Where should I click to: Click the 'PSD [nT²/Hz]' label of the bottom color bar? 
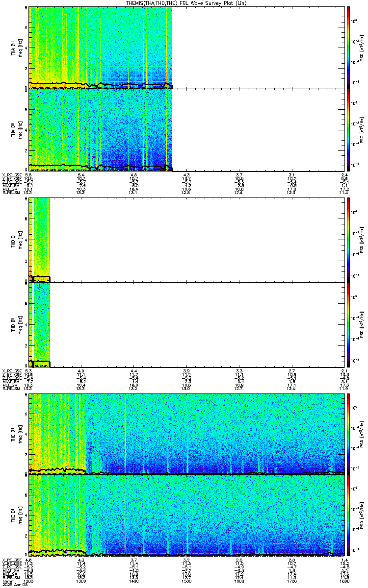click(361, 514)
